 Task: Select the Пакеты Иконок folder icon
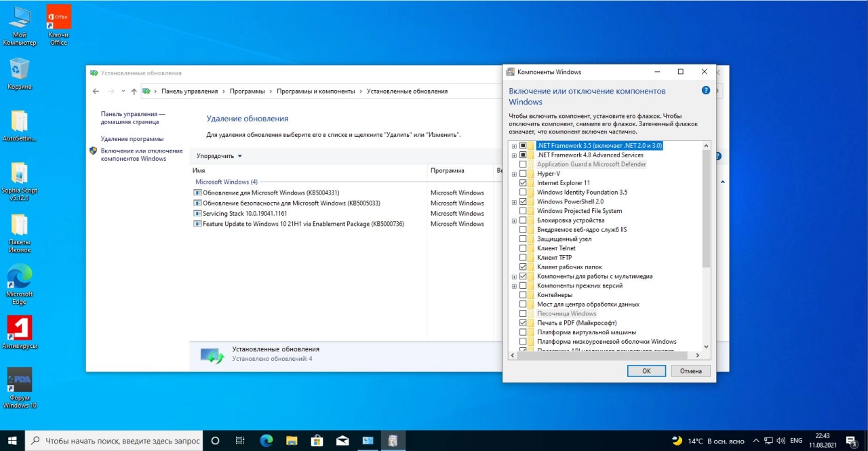[x=20, y=233]
